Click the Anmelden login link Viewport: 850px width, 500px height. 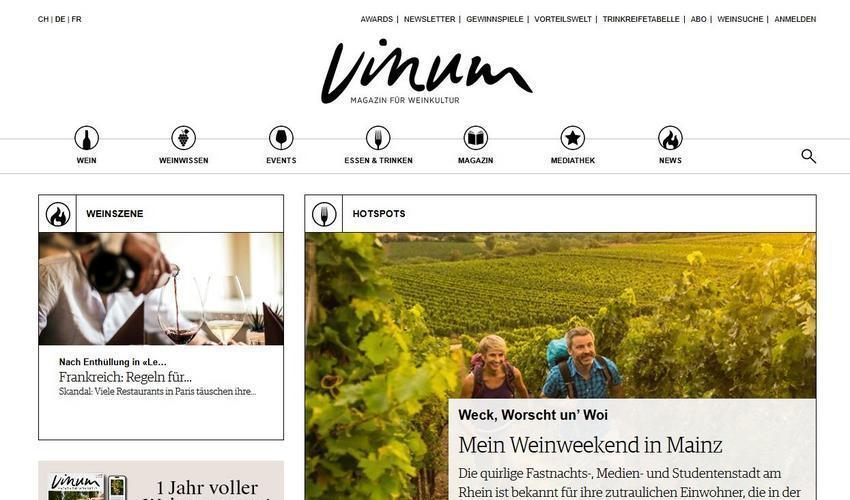pyautogui.click(x=795, y=19)
